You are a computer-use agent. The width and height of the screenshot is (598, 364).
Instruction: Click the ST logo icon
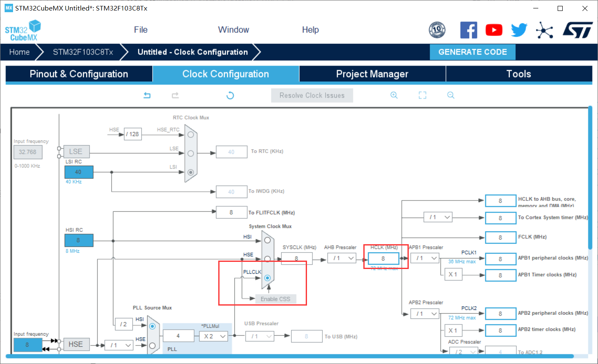click(x=578, y=30)
